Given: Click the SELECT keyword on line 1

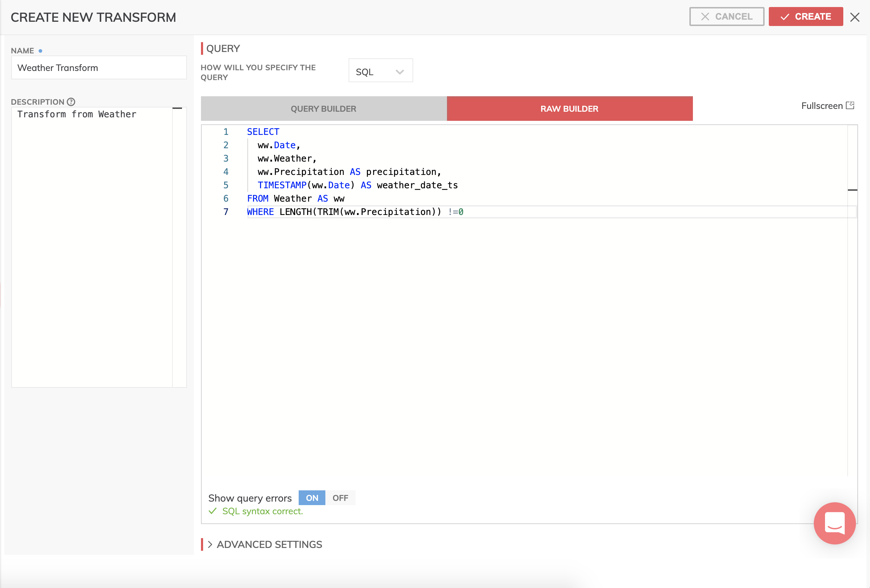Looking at the screenshot, I should (263, 132).
